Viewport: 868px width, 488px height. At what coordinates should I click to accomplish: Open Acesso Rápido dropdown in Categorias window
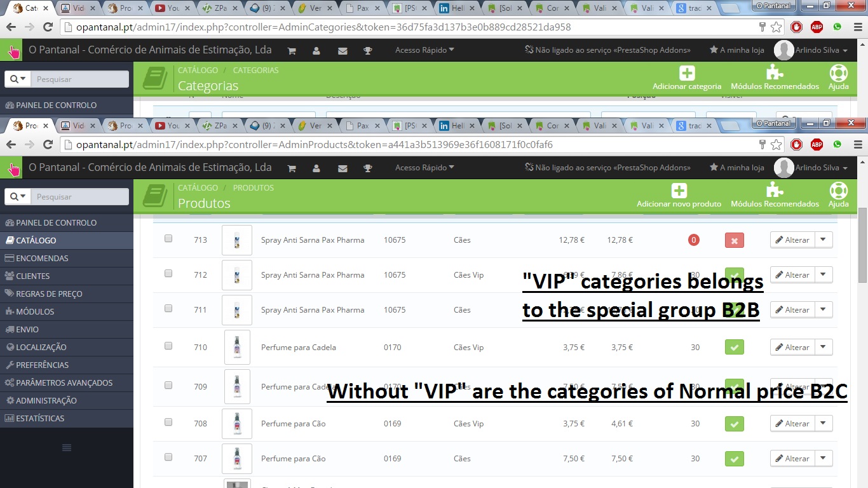(x=424, y=50)
